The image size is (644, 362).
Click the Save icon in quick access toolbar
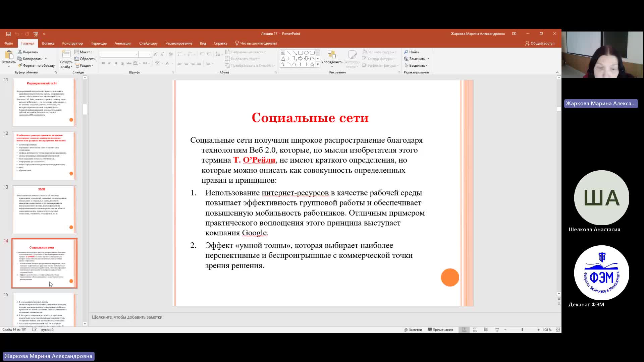[x=8, y=34]
